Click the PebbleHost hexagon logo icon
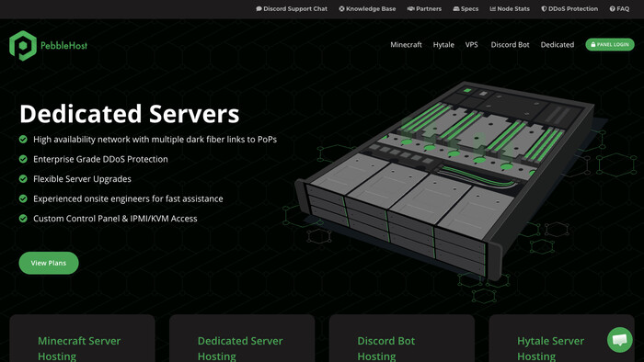 [23, 46]
